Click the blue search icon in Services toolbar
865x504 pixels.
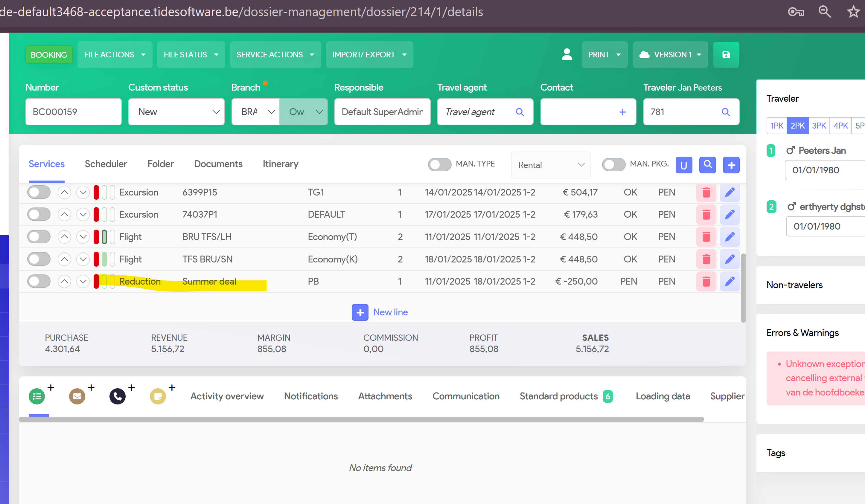pos(707,165)
